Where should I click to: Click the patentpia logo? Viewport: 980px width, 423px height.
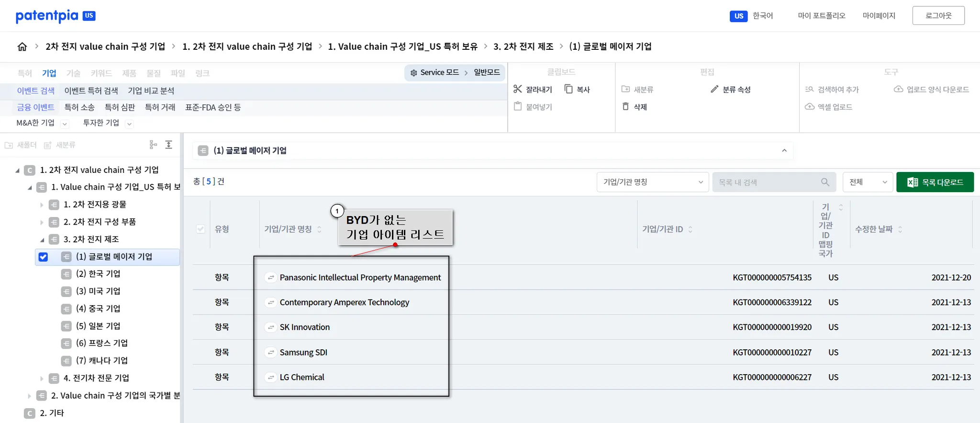pyautogui.click(x=56, y=16)
